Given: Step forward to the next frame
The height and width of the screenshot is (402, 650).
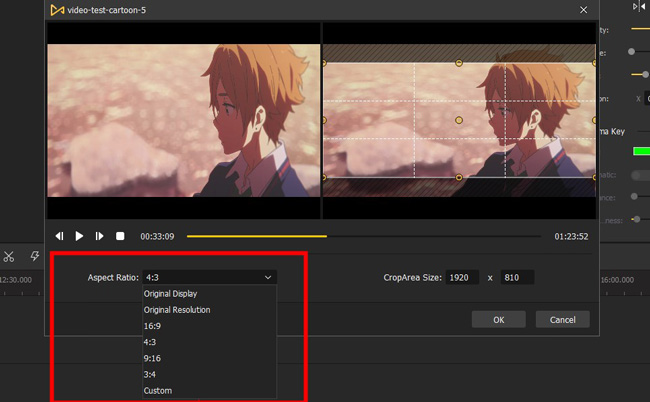Looking at the screenshot, I should (99, 236).
